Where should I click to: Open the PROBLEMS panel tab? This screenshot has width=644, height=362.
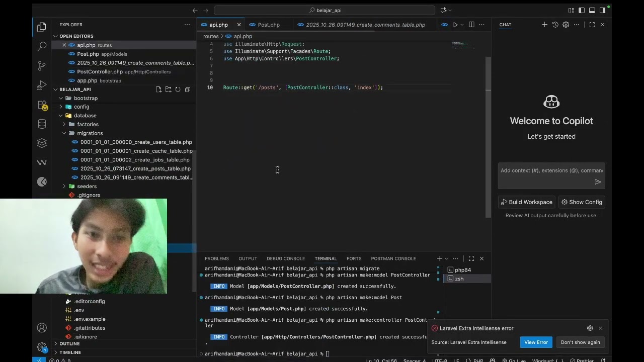[x=217, y=258]
